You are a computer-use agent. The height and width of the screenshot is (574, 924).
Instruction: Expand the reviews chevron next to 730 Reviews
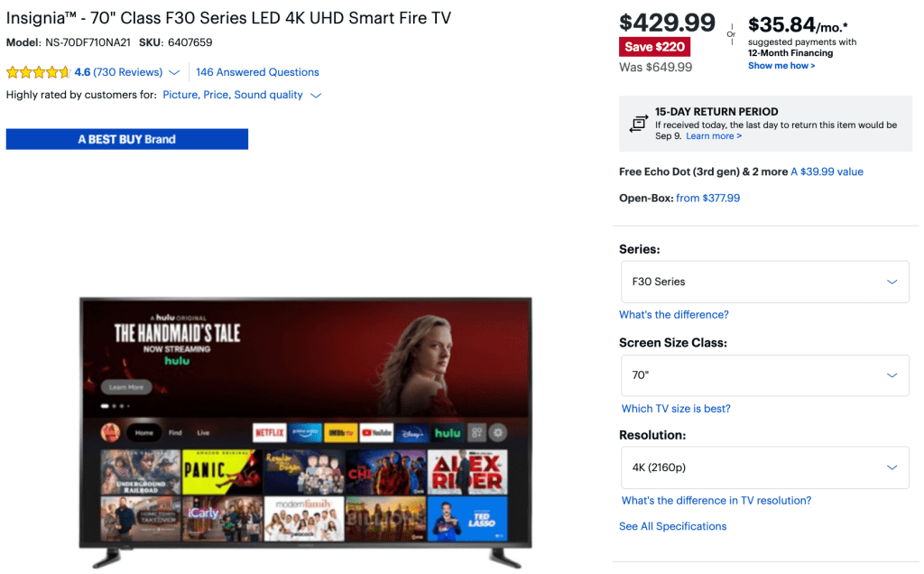[174, 72]
